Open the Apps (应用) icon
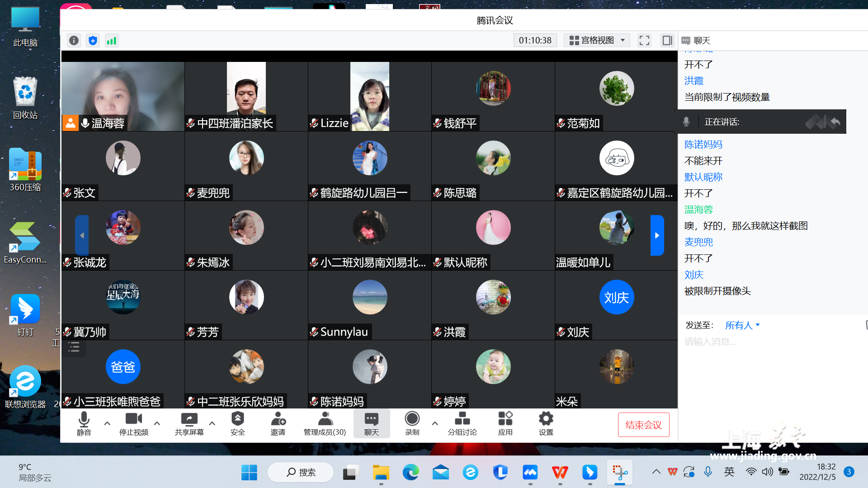The height and width of the screenshot is (488, 868). pyautogui.click(x=505, y=423)
